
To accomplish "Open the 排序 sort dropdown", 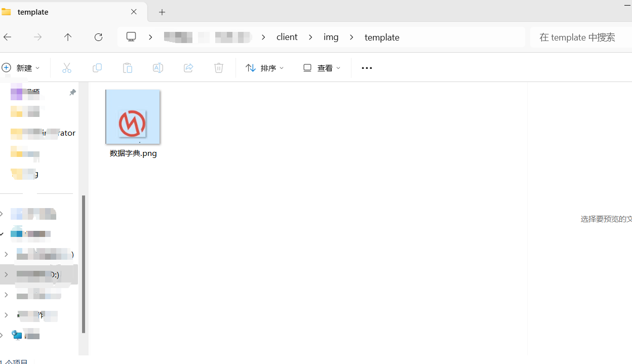I will click(265, 68).
